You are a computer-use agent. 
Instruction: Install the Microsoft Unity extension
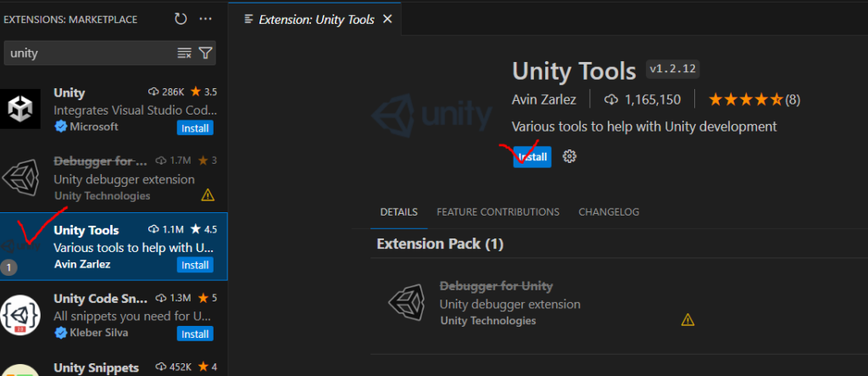tap(195, 127)
